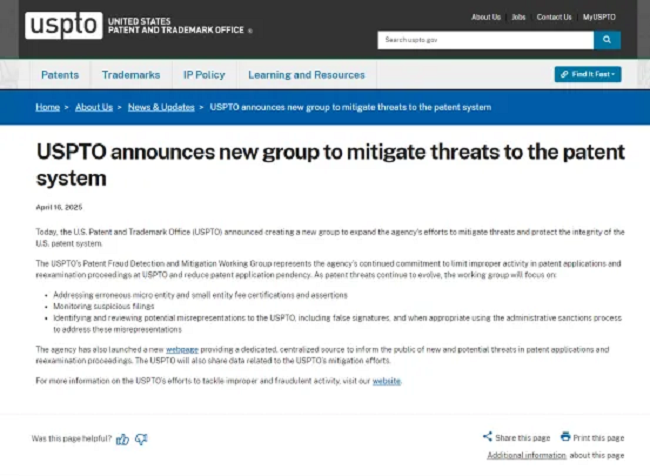The height and width of the screenshot is (476, 650).
Task: Click the thumbs up helpful icon
Action: tap(122, 439)
